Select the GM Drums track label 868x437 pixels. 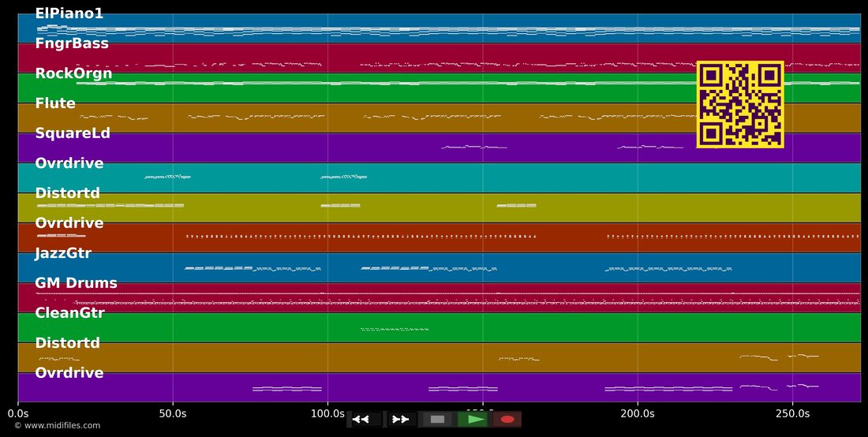(77, 282)
